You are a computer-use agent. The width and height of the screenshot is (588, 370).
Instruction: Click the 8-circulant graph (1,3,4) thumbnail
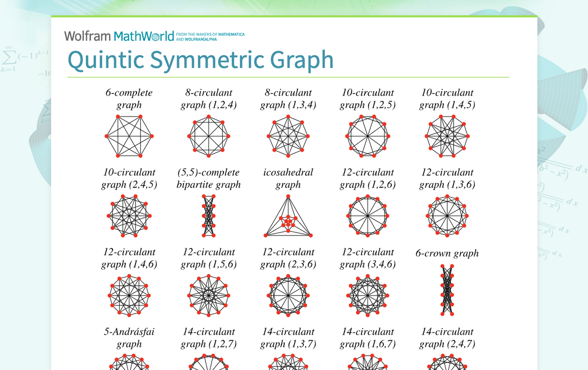pyautogui.click(x=287, y=137)
